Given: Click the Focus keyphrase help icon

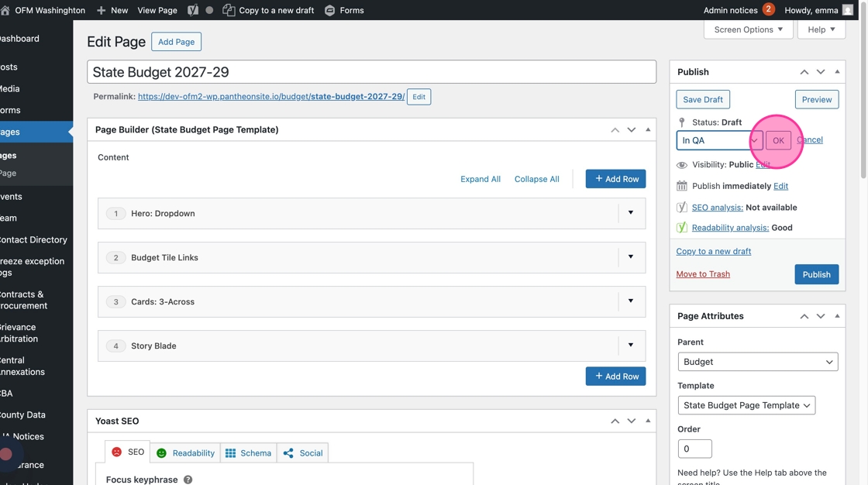Looking at the screenshot, I should (188, 480).
